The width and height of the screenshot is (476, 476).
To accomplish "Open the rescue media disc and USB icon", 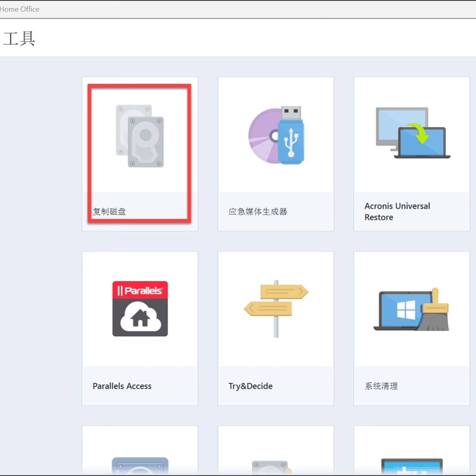I will coord(276,135).
